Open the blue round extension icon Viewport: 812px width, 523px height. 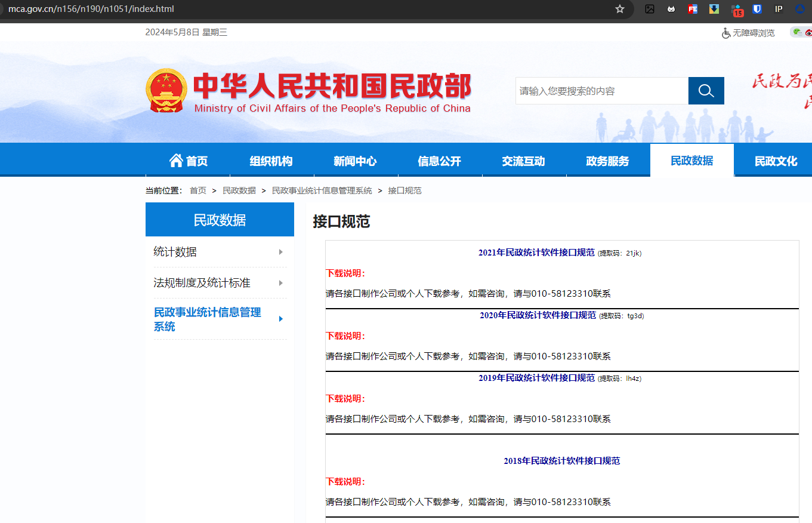coord(800,9)
